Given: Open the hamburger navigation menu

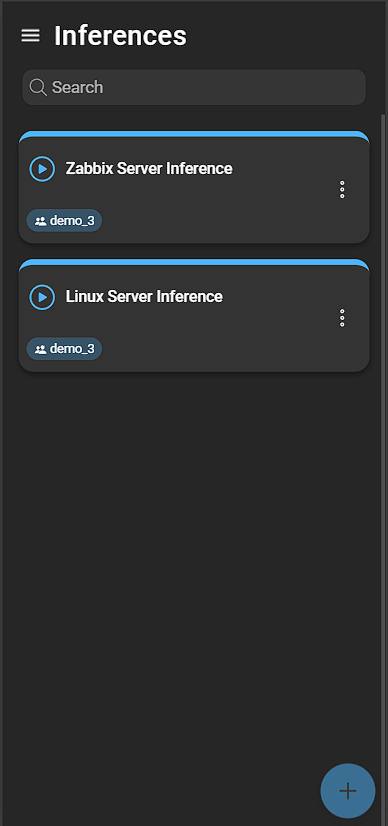Looking at the screenshot, I should coord(31,35).
